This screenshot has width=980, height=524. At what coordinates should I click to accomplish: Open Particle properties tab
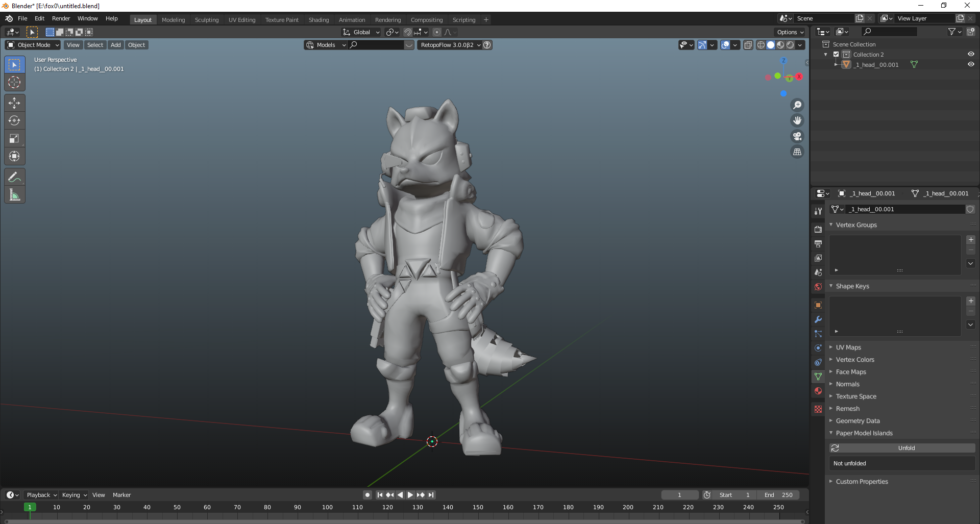coord(818,334)
